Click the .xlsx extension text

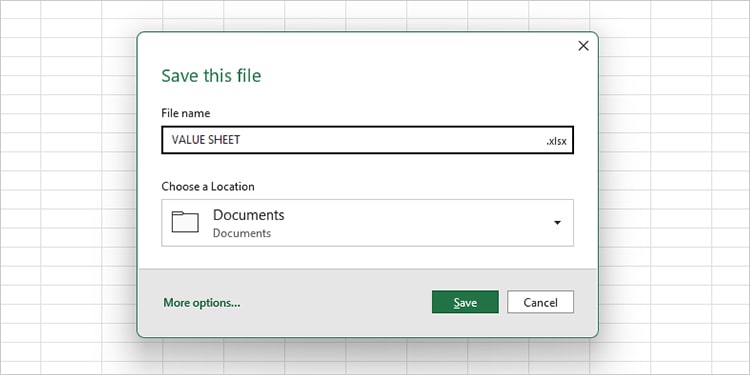(x=556, y=141)
